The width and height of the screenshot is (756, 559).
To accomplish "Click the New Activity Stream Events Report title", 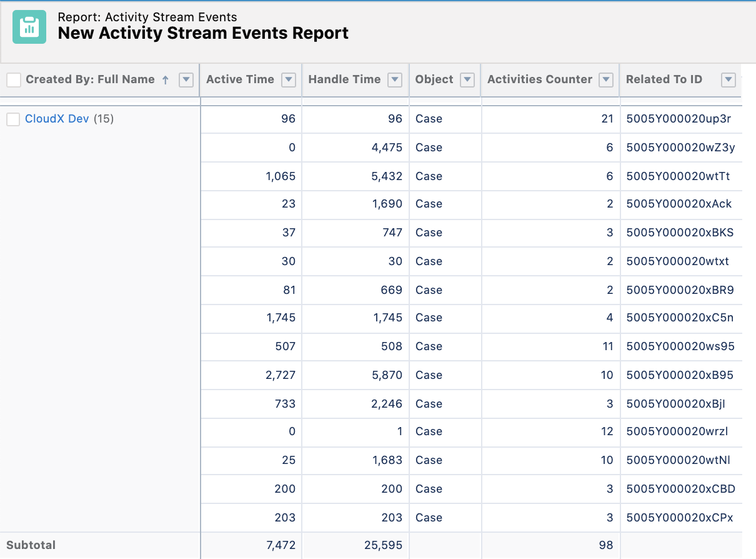I will point(203,33).
